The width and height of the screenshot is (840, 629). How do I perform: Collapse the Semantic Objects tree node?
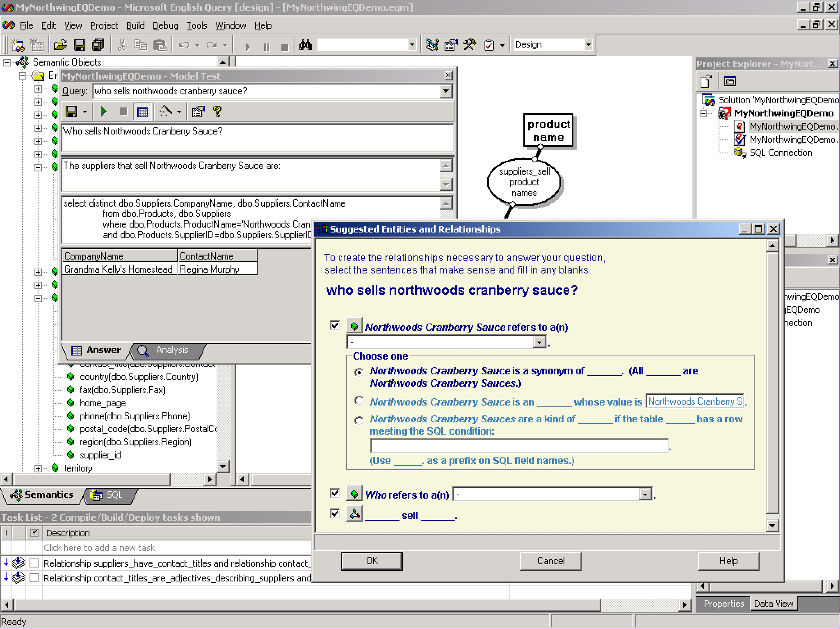click(7, 62)
